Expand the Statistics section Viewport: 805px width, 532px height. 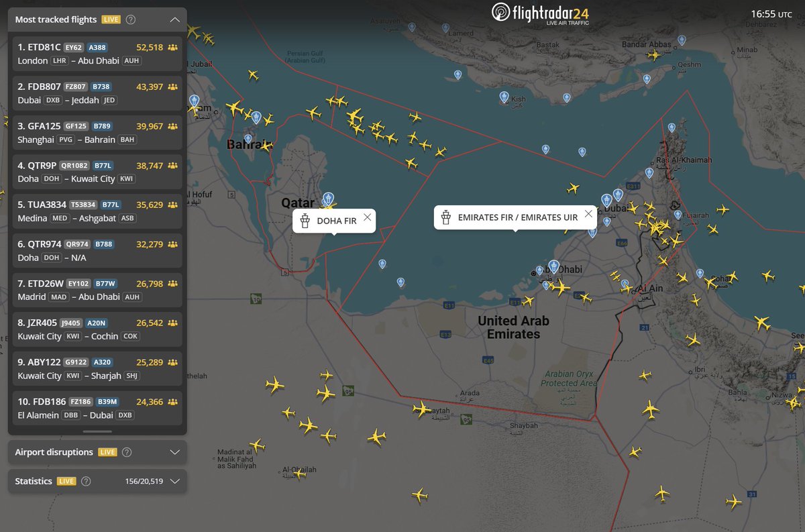[174, 481]
